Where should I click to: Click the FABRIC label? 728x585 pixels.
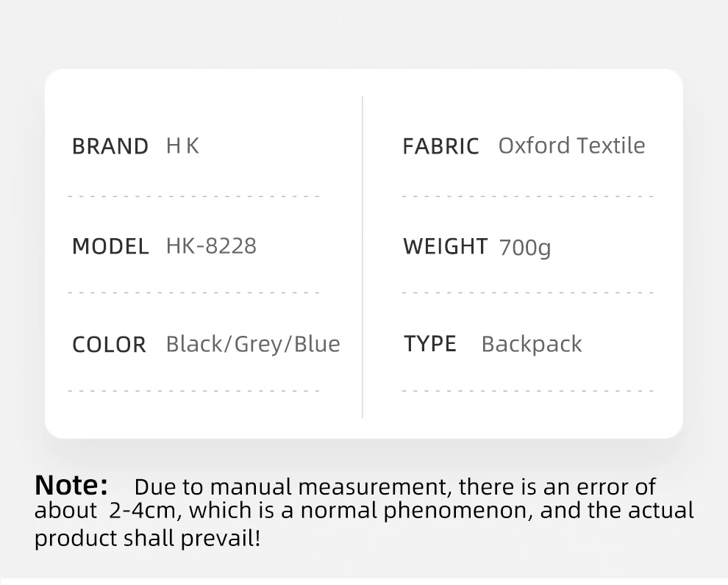tap(440, 146)
